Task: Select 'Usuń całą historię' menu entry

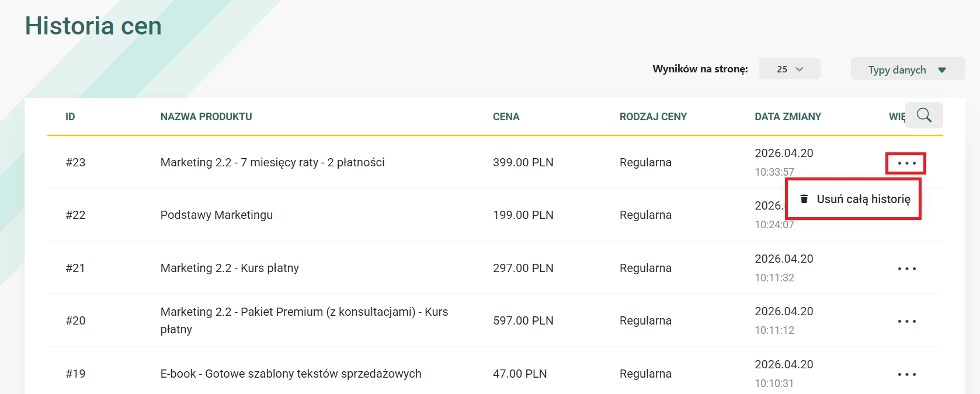Action: click(x=854, y=199)
